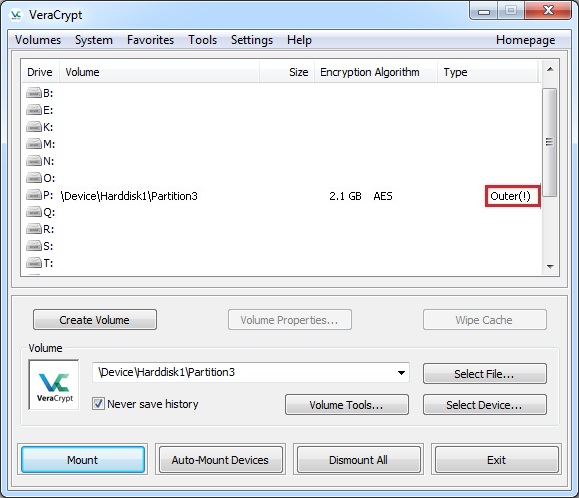The height and width of the screenshot is (498, 579).
Task: Open the Settings menu
Action: (x=252, y=40)
